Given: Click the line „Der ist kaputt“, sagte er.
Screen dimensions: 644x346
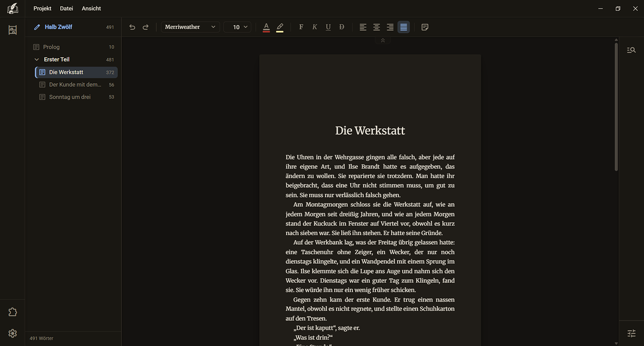Looking at the screenshot, I should [327, 328].
